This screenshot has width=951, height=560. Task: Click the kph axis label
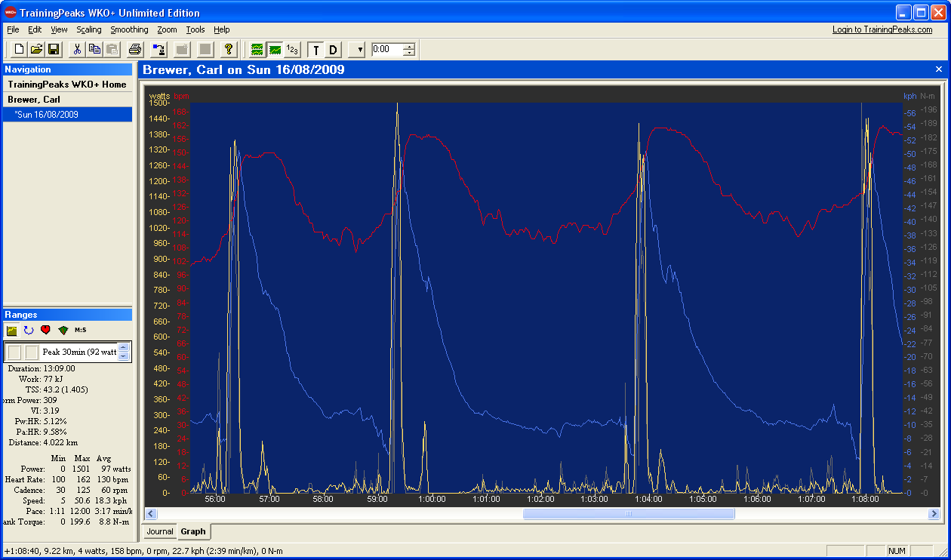[x=909, y=96]
